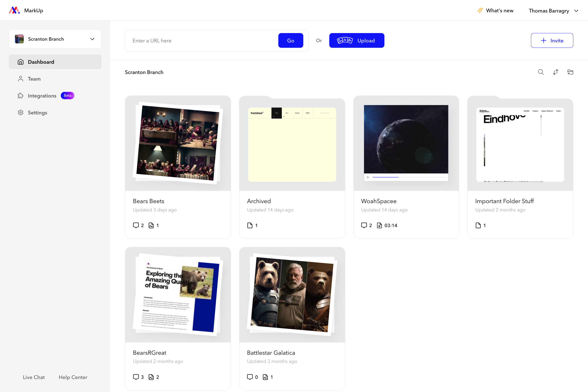588x392 pixels.
Task: Click the grid/list view toggle icon
Action: (x=556, y=72)
